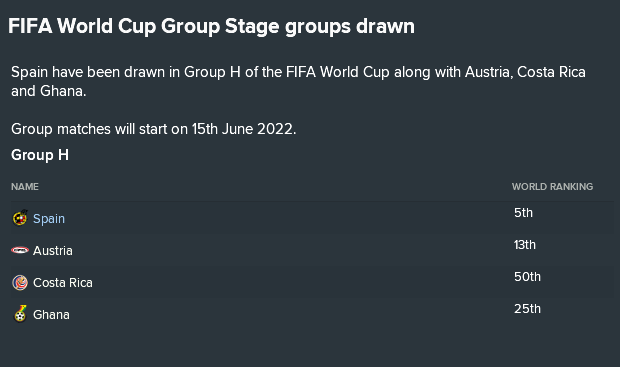Click the Austria team badge icon

[x=20, y=250]
